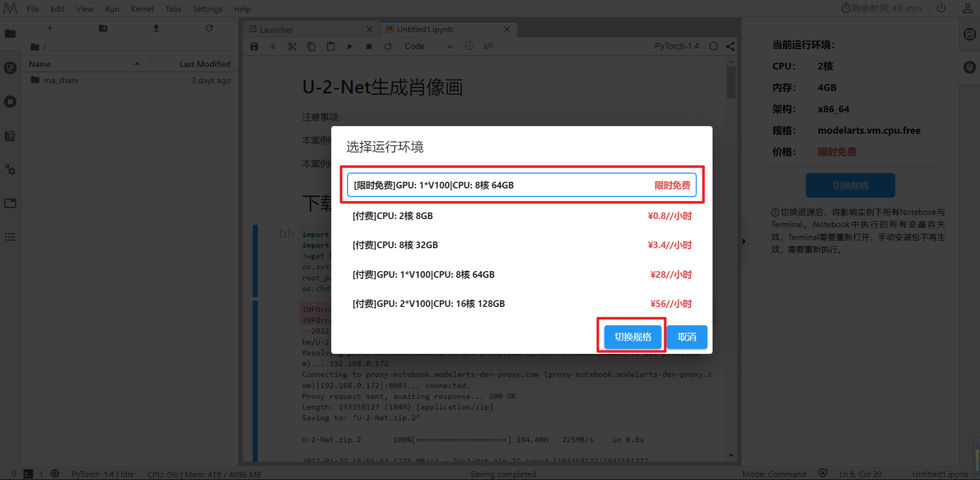The height and width of the screenshot is (480, 980).
Task: Click 切换规格 button in right environment panel
Action: pyautogui.click(x=850, y=185)
